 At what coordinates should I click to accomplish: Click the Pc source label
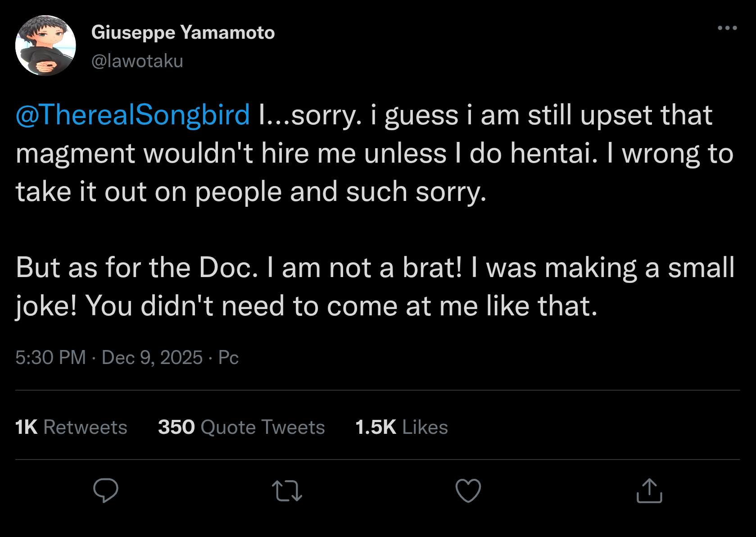tap(228, 358)
